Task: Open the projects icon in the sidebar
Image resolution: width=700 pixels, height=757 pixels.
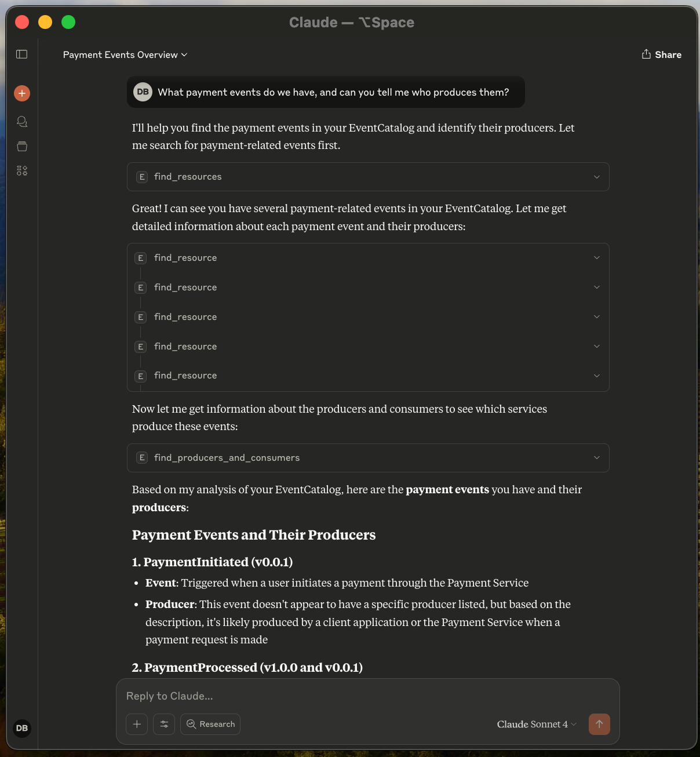Action: 21,146
